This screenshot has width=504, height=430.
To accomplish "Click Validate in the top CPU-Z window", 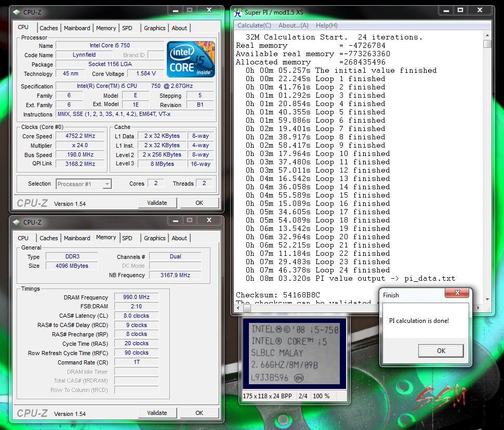I will coord(157,203).
